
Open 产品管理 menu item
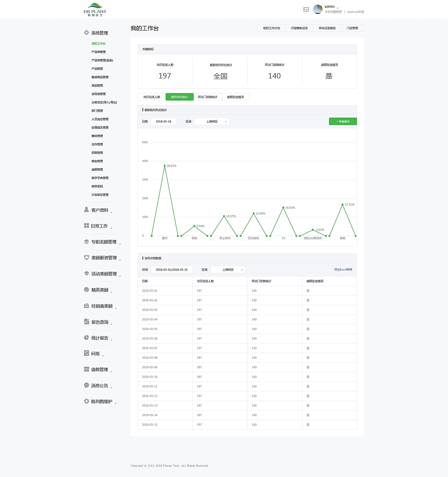click(97, 69)
